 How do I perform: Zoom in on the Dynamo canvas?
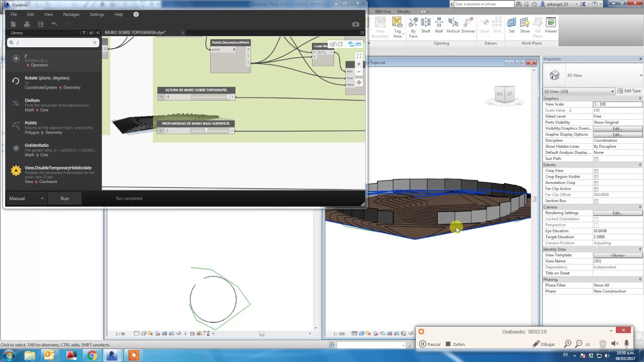click(359, 64)
